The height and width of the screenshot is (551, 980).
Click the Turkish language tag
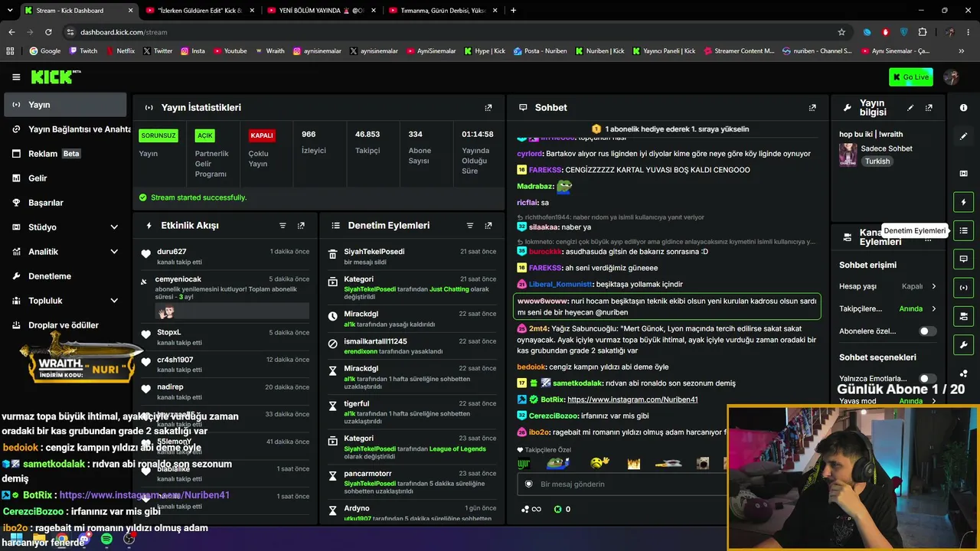(x=877, y=161)
